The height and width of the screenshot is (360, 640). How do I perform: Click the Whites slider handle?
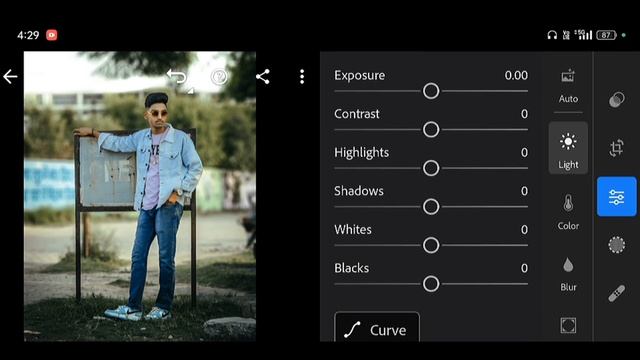pos(431,245)
